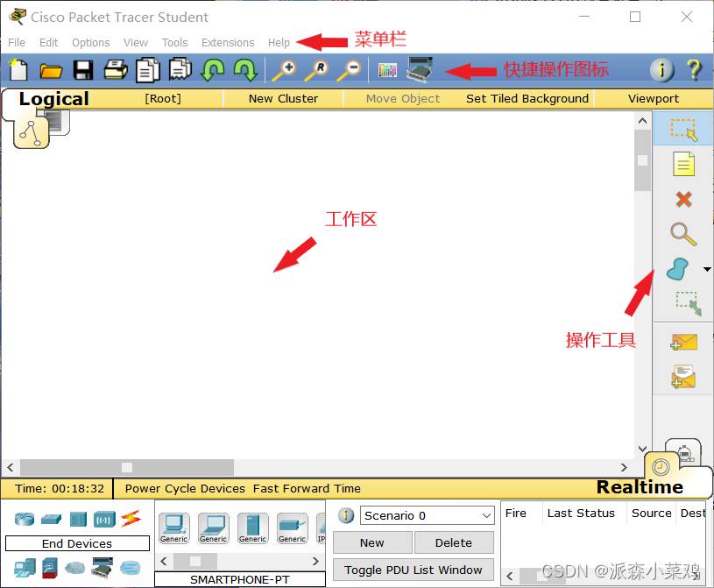Pick the Place Note tool

click(683, 165)
